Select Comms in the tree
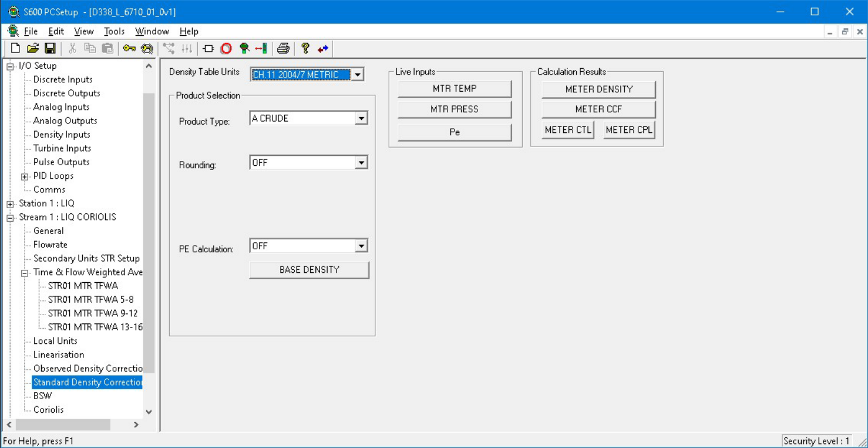The width and height of the screenshot is (868, 448). (x=49, y=189)
